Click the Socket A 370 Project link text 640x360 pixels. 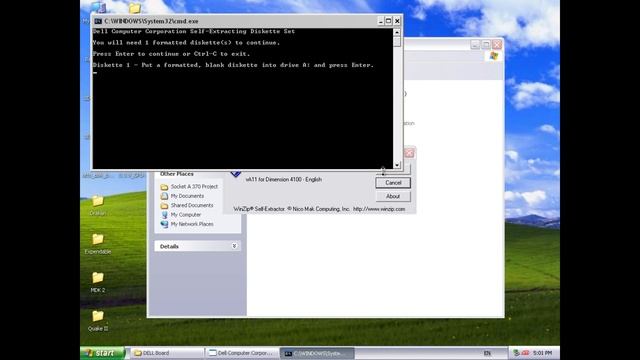pyautogui.click(x=194, y=187)
